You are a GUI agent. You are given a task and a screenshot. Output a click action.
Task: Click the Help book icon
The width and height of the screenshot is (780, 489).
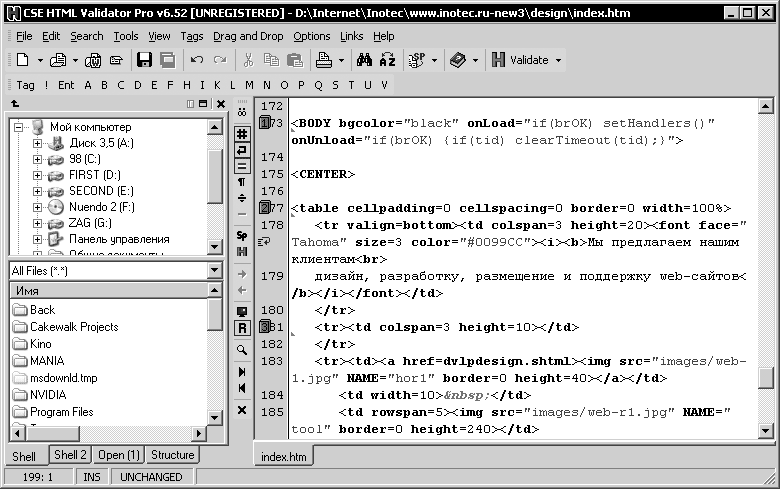(458, 60)
